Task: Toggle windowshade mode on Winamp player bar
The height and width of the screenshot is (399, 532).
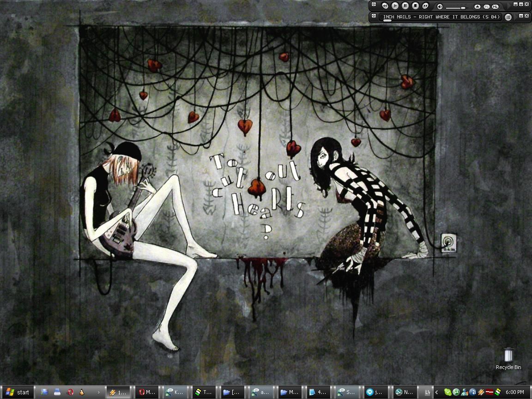Action: [x=521, y=5]
